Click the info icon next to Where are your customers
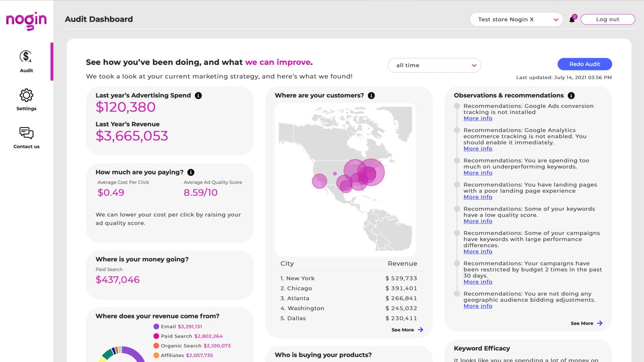 pyautogui.click(x=372, y=95)
